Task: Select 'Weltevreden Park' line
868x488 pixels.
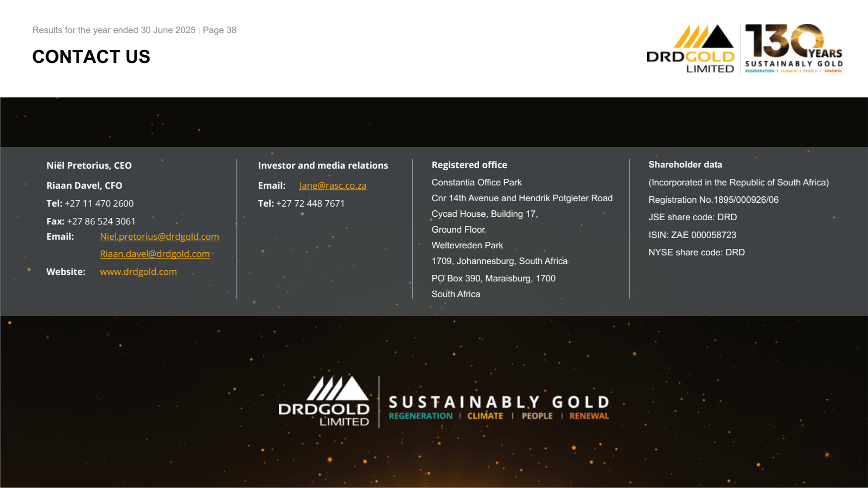Action: (467, 245)
